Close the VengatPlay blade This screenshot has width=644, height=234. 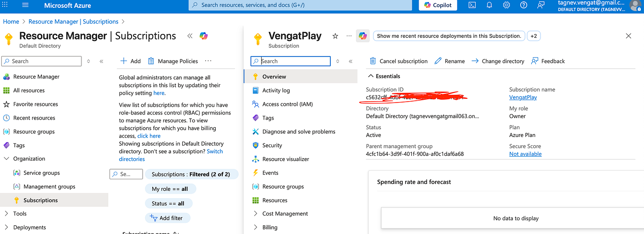(629, 36)
